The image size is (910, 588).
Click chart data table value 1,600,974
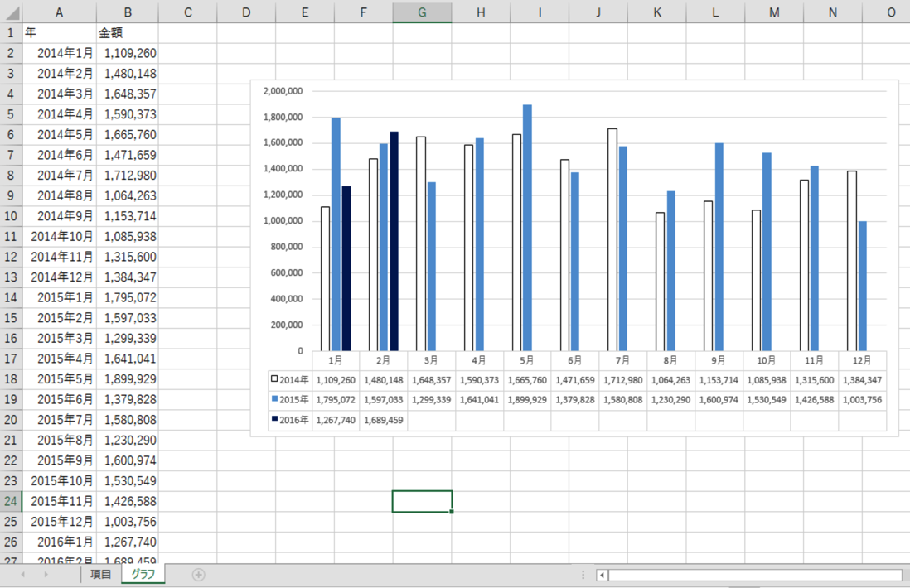[x=719, y=400]
